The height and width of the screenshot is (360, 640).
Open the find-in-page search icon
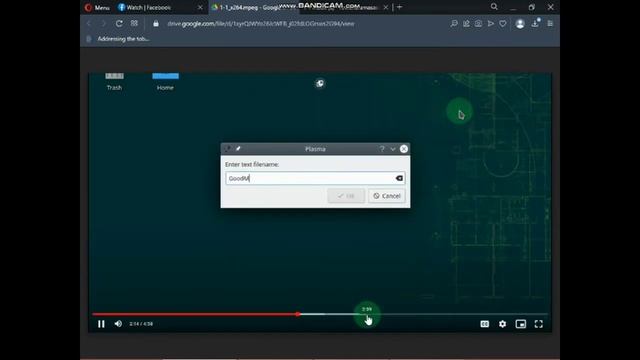pyautogui.click(x=454, y=24)
